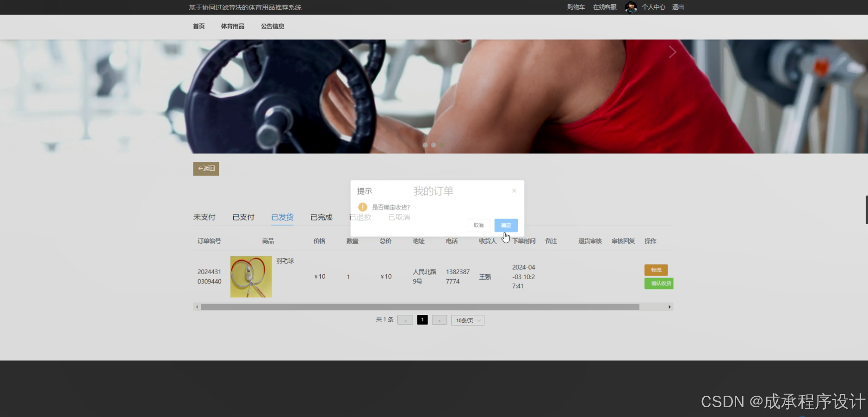
Task: Click the site title in header bar
Action: pyautogui.click(x=245, y=7)
